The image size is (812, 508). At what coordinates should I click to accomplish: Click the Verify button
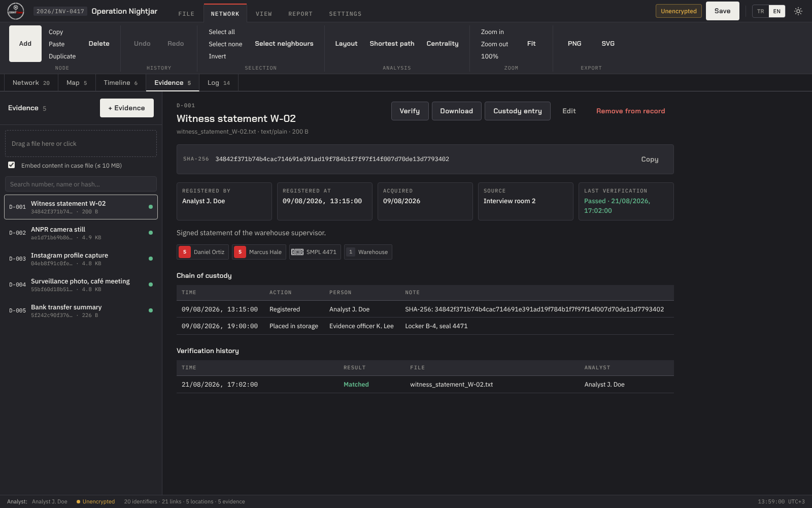(410, 111)
